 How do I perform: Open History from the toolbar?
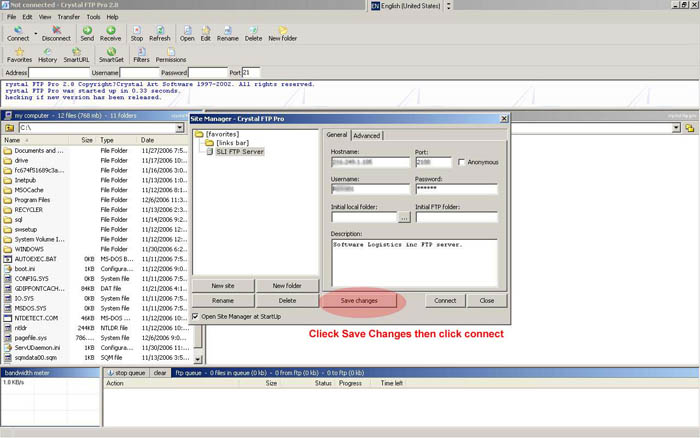click(x=47, y=55)
